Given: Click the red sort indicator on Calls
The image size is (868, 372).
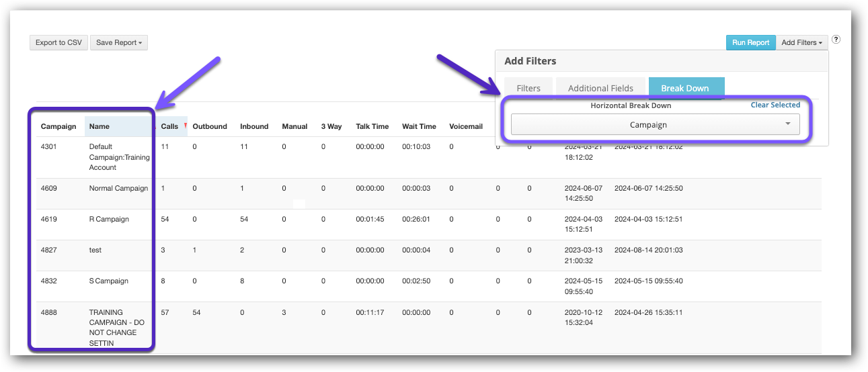Looking at the screenshot, I should click(185, 125).
